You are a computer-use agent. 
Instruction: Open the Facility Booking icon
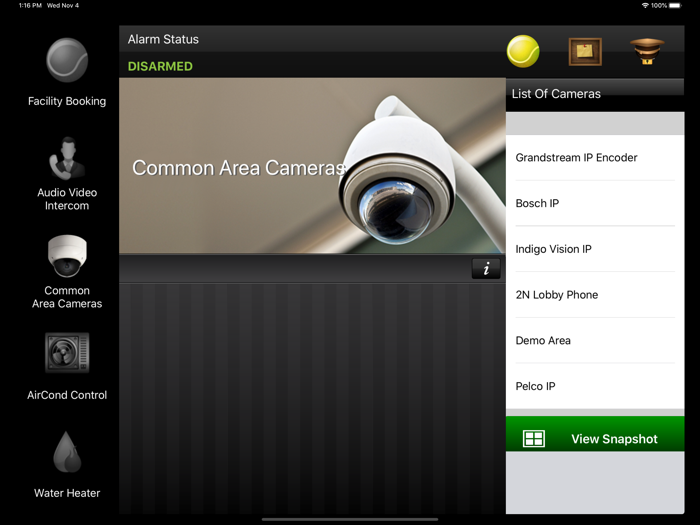click(x=67, y=60)
